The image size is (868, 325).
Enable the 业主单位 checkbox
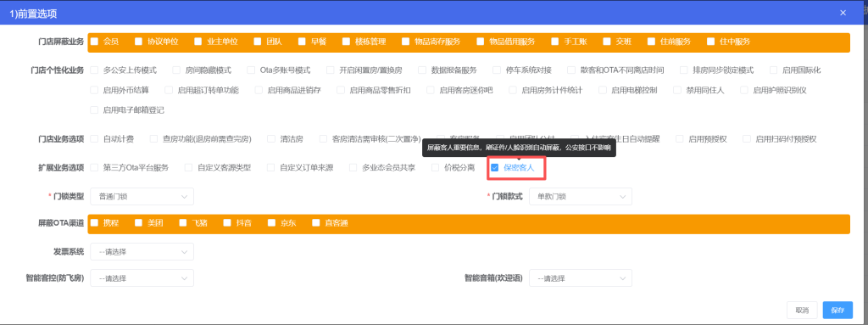[198, 42]
